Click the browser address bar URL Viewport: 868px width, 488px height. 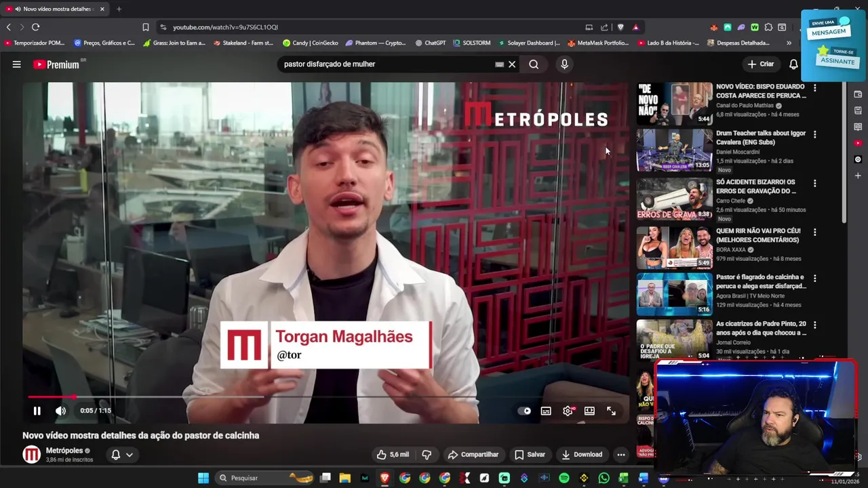point(225,27)
